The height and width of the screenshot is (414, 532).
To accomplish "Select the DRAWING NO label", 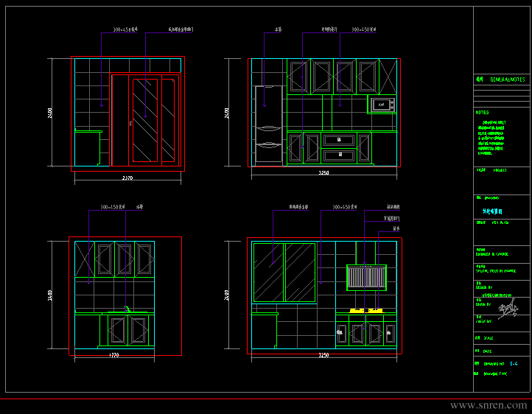I will tap(494, 364).
